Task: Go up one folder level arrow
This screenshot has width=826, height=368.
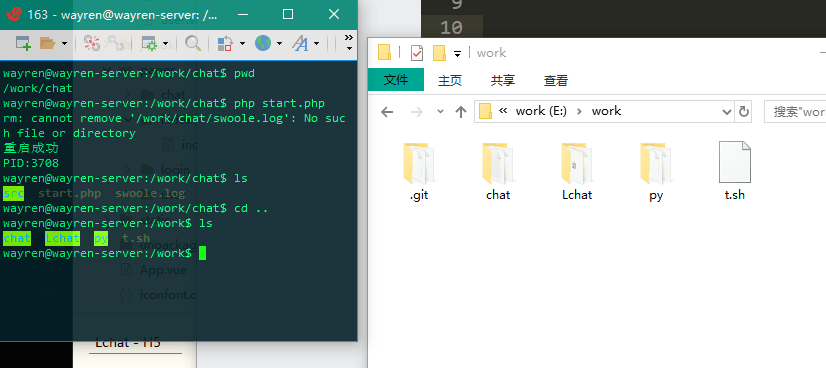Action: tap(461, 112)
